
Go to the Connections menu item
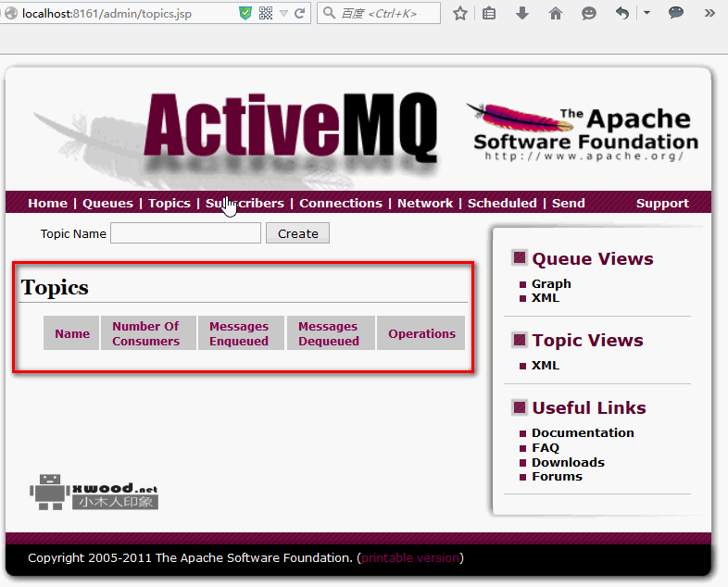(x=341, y=203)
